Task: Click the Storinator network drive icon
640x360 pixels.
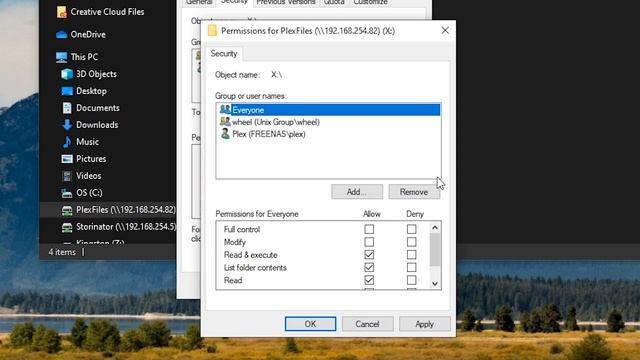Action: [x=67, y=227]
